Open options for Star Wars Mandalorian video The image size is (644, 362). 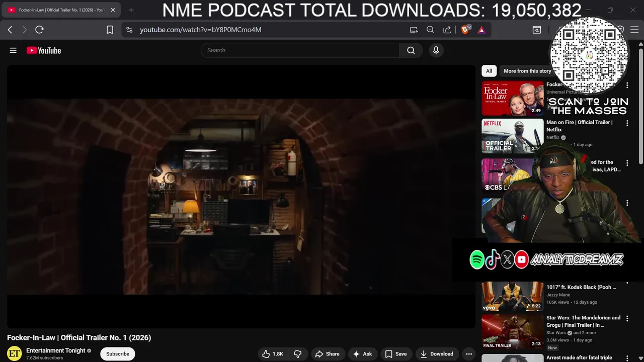point(627,318)
